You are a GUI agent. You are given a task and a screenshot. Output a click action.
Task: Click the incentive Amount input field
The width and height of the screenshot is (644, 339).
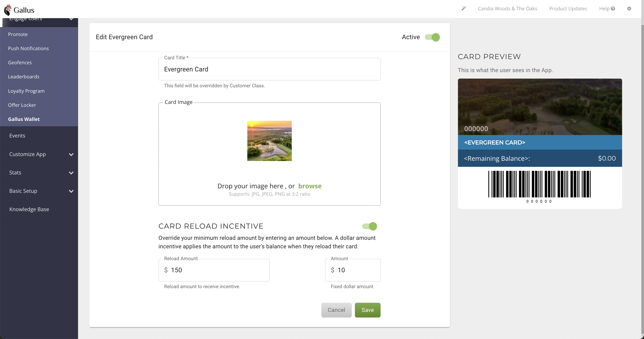(353, 270)
